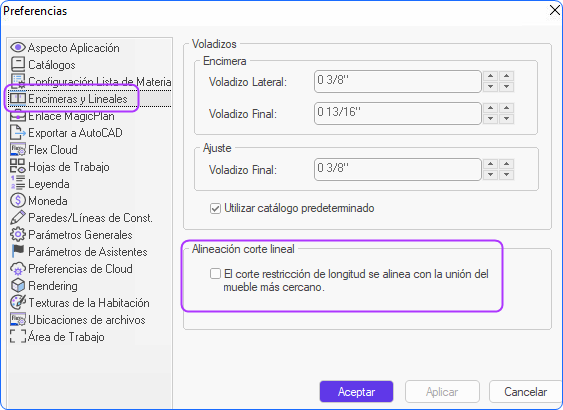This screenshot has height=410, width=563.
Task: Click right up arrow for Voladizo Lateral
Action: [507, 76]
